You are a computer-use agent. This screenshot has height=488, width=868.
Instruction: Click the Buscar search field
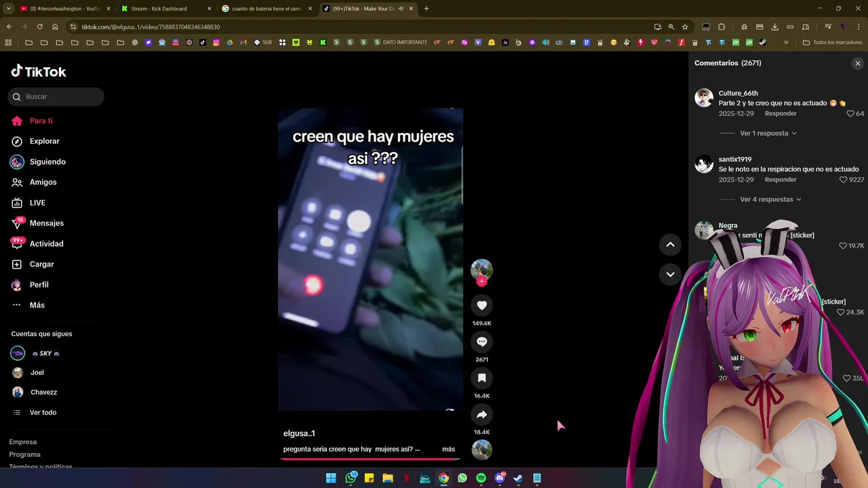coord(56,97)
